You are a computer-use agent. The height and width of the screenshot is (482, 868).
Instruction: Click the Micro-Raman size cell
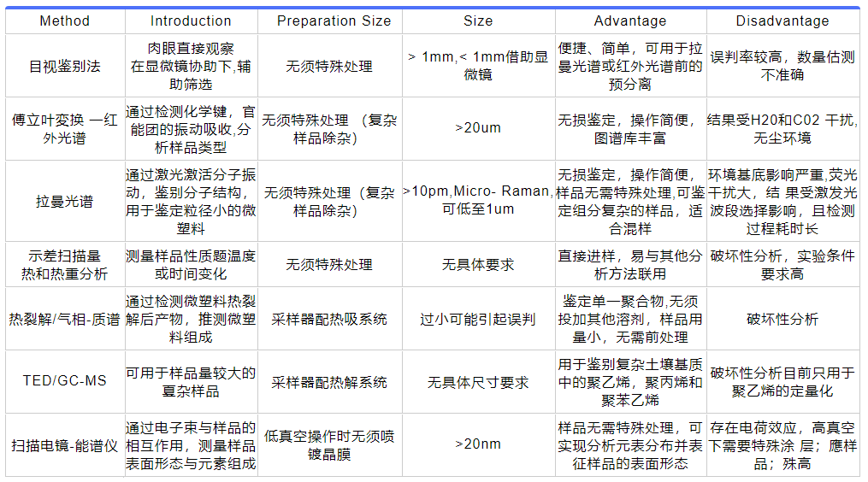pos(478,201)
